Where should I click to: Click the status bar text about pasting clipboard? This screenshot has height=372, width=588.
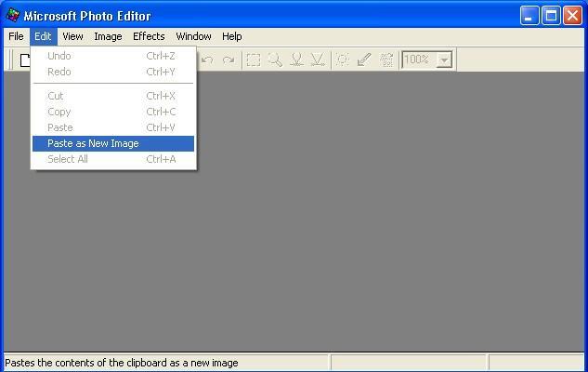click(122, 363)
